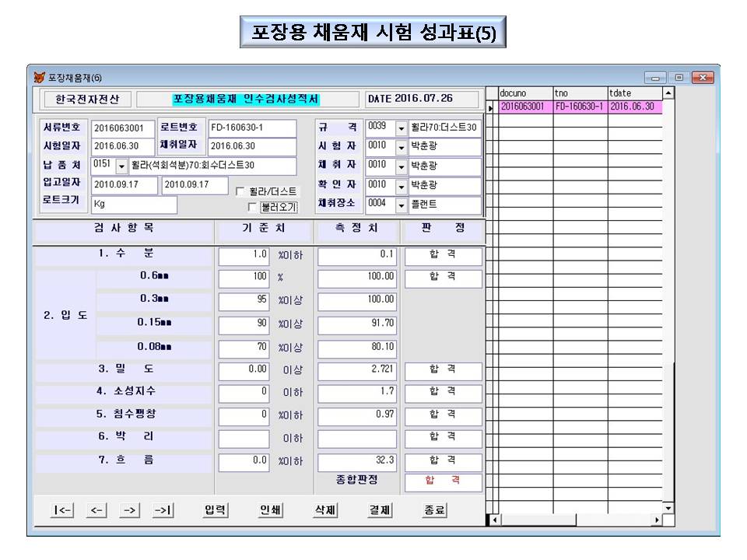
Task: Jump to the first record with |<- button
Action: pos(62,510)
